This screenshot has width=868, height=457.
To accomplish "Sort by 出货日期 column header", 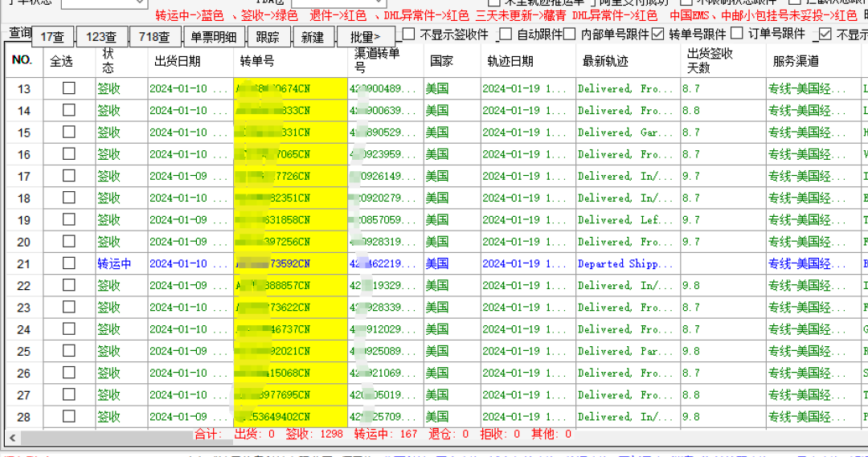I will pyautogui.click(x=190, y=60).
